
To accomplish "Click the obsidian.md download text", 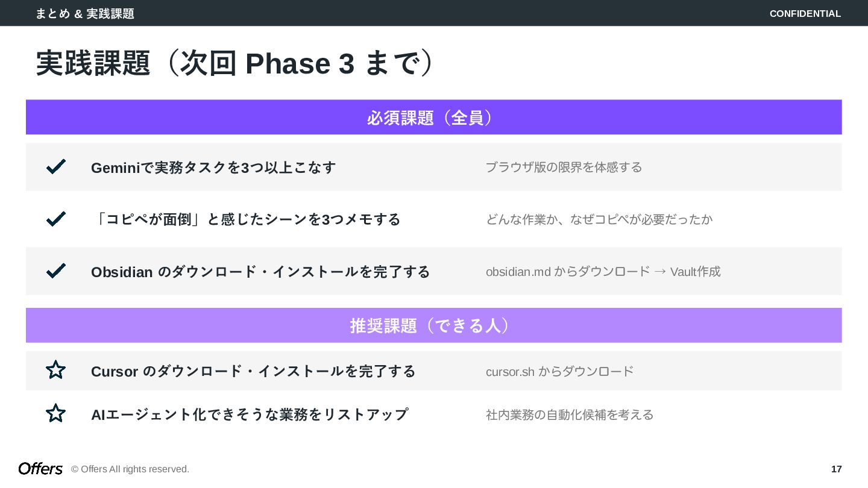I will click(603, 272).
